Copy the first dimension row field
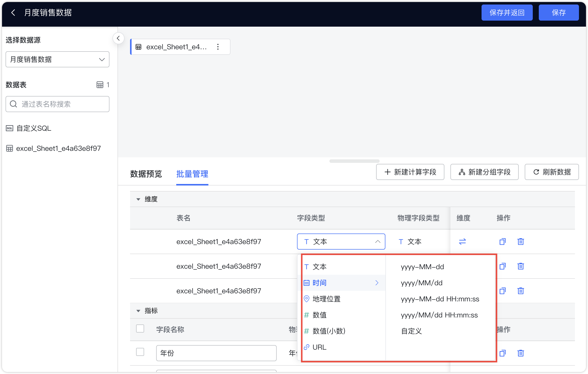 [502, 242]
